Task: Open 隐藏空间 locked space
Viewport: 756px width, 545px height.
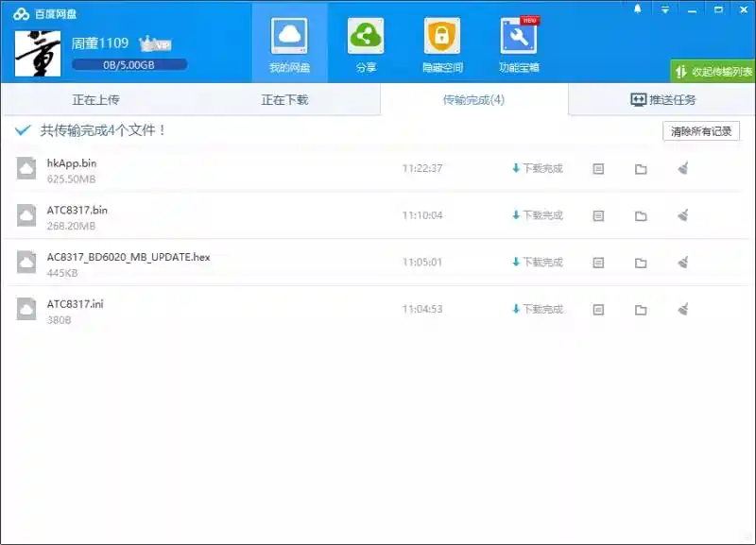Action: tap(441, 43)
